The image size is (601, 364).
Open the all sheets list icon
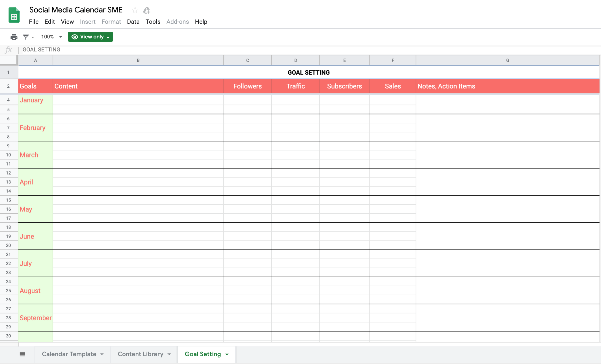(x=22, y=354)
